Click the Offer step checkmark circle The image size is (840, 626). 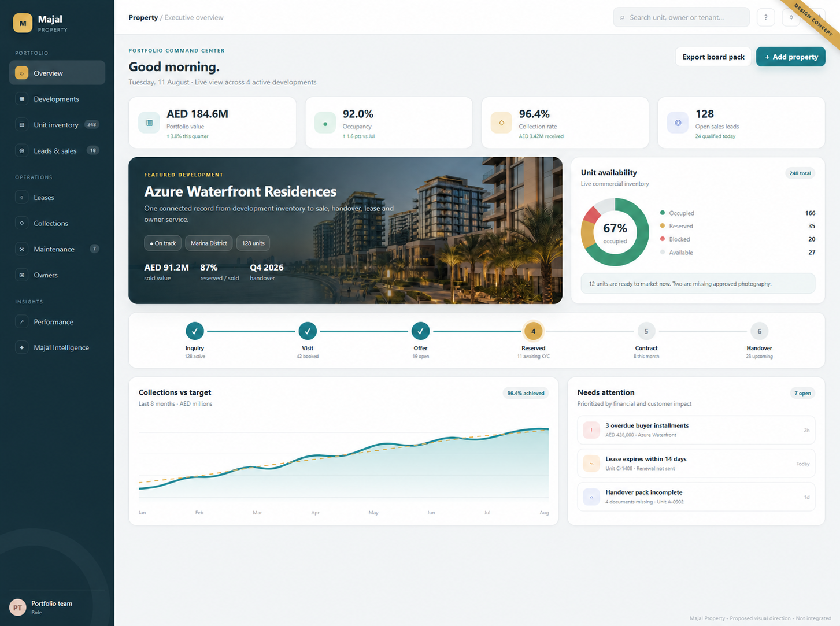click(x=420, y=331)
